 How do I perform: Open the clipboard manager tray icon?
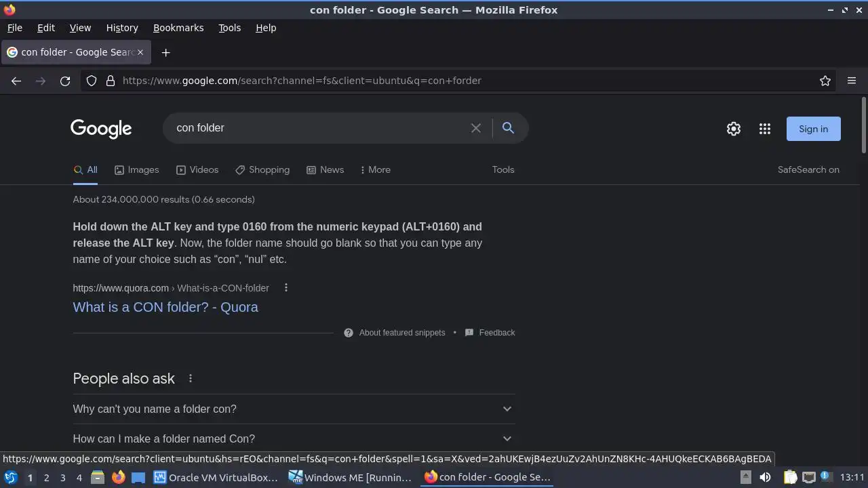pyautogui.click(x=790, y=477)
